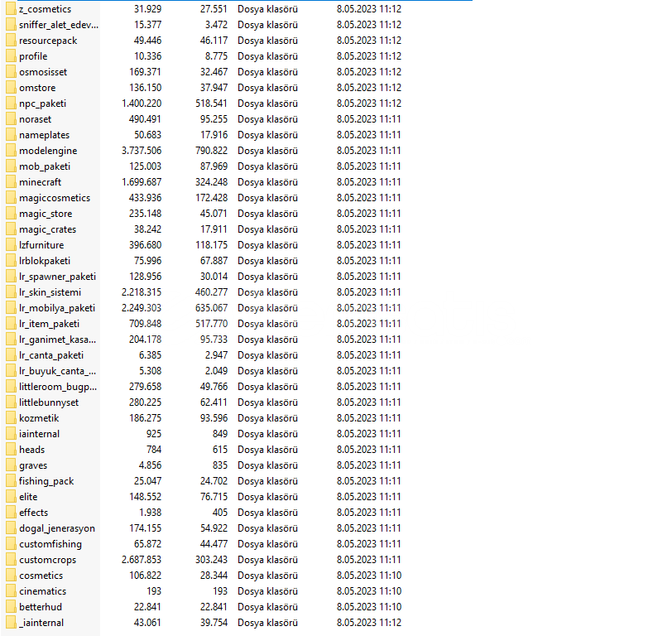This screenshot has height=636, width=672.
Task: Click the magic_crates folder name
Action: [47, 229]
